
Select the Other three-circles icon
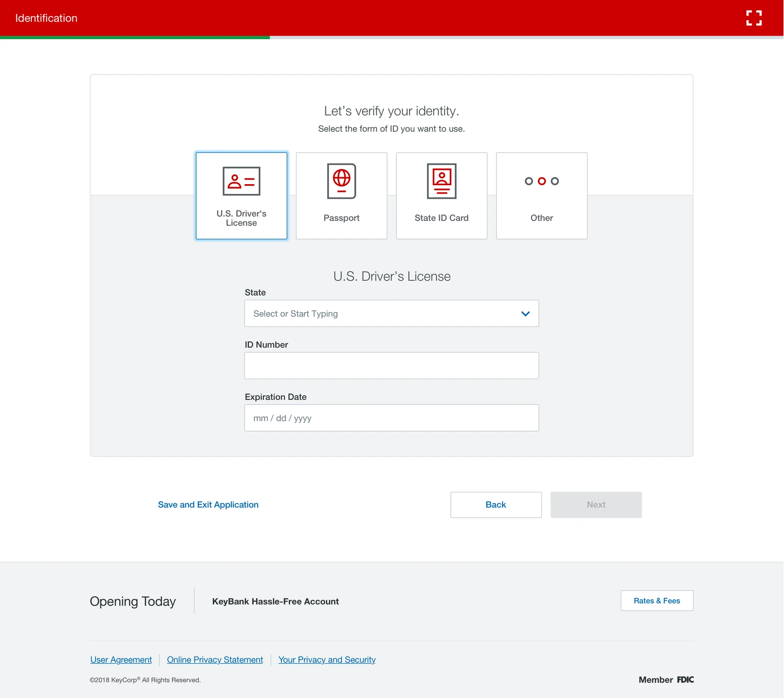pos(541,181)
